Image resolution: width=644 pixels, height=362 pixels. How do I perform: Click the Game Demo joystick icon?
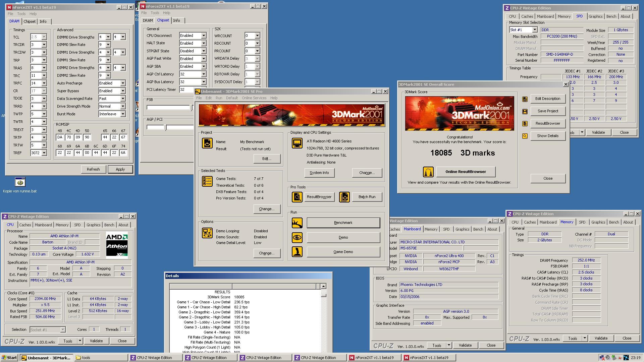coord(297,252)
